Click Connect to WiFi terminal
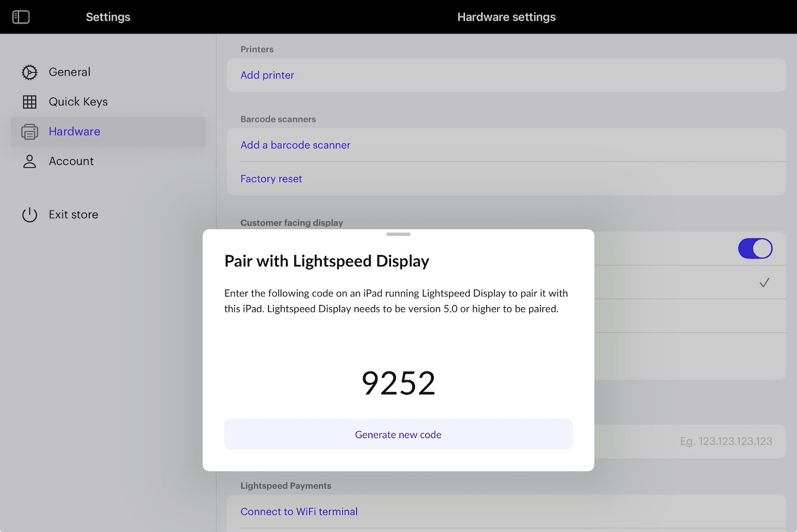Screen dimensions: 797x532 tap(299, 512)
